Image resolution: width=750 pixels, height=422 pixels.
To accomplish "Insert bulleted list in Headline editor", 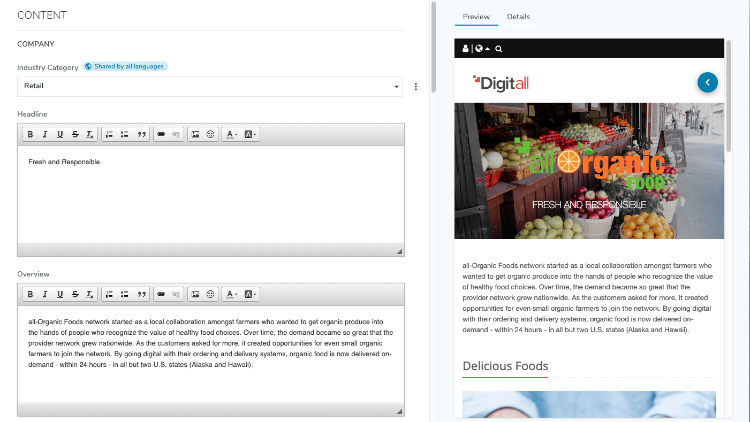I will point(124,134).
